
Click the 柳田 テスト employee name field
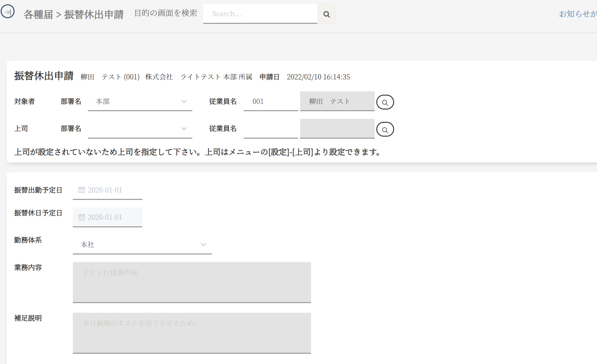[x=337, y=102]
